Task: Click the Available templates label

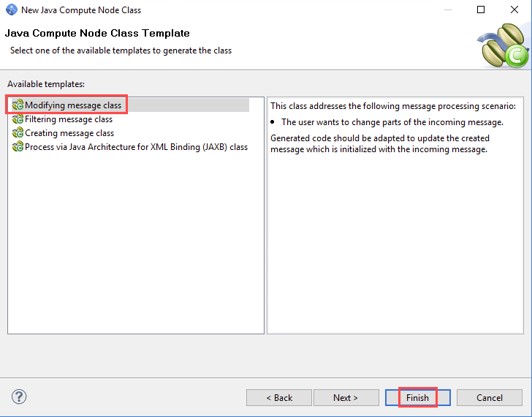Action: pos(46,84)
